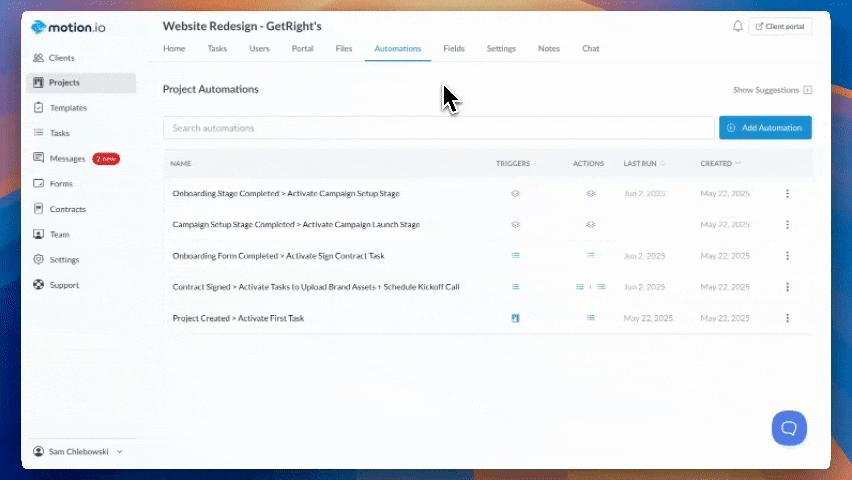Click trigger icon for Onboarding Stage Completed row
The image size is (852, 480).
point(515,194)
